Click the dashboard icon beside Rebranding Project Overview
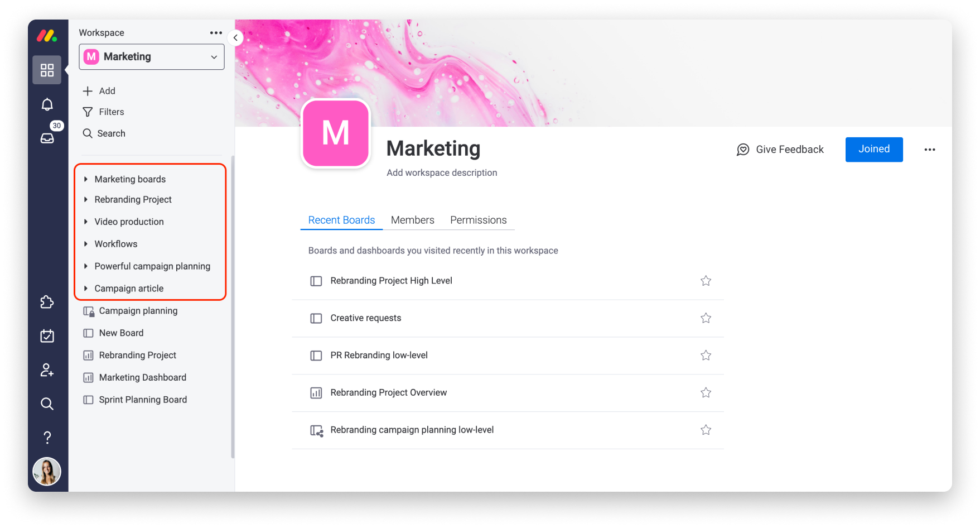Viewport: 980px width, 528px height. [x=316, y=393]
